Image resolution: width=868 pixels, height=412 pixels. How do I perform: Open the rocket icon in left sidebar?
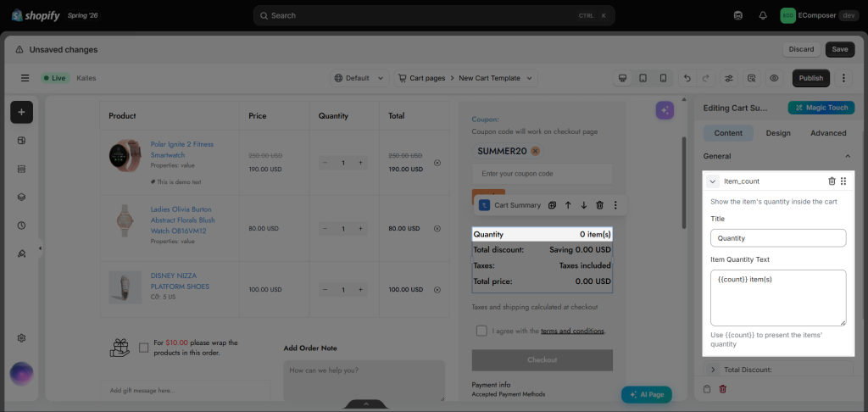coord(21,253)
